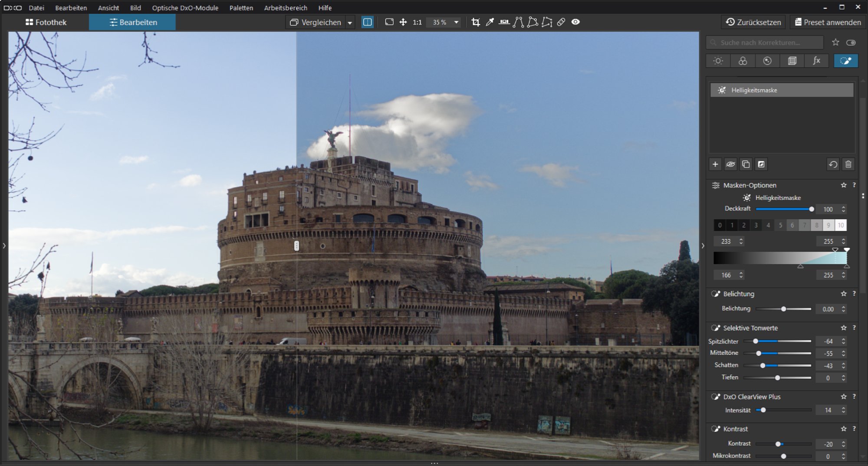The width and height of the screenshot is (868, 466).
Task: Select the retouch bandage tool
Action: pyautogui.click(x=561, y=22)
